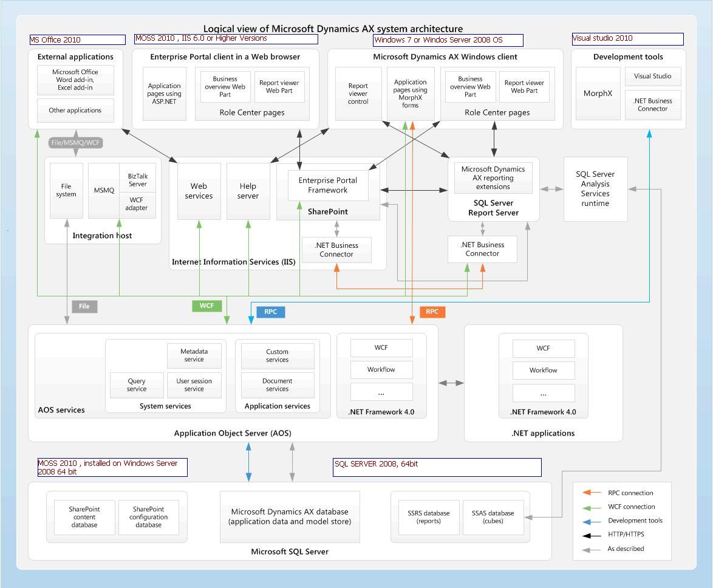Click the 'Windows 7 or Windos Server 2008 OS' text box
This screenshot has height=588, width=713.
[x=448, y=40]
